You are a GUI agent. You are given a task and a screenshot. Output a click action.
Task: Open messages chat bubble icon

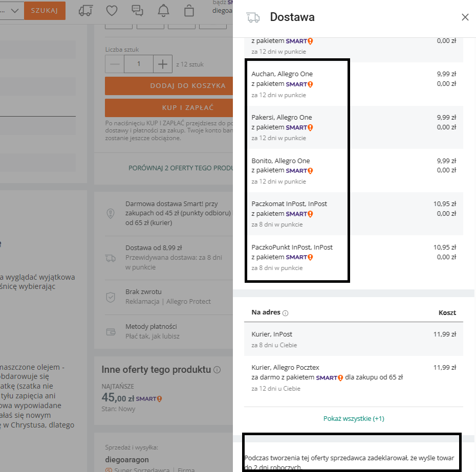[x=137, y=10]
